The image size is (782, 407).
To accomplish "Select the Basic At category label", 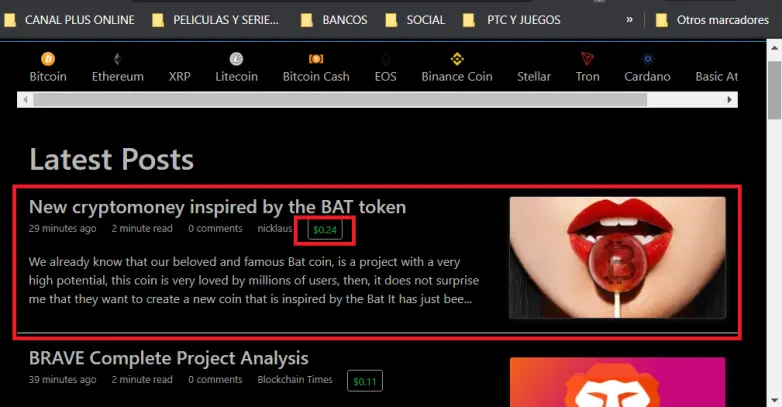I will pyautogui.click(x=717, y=76).
